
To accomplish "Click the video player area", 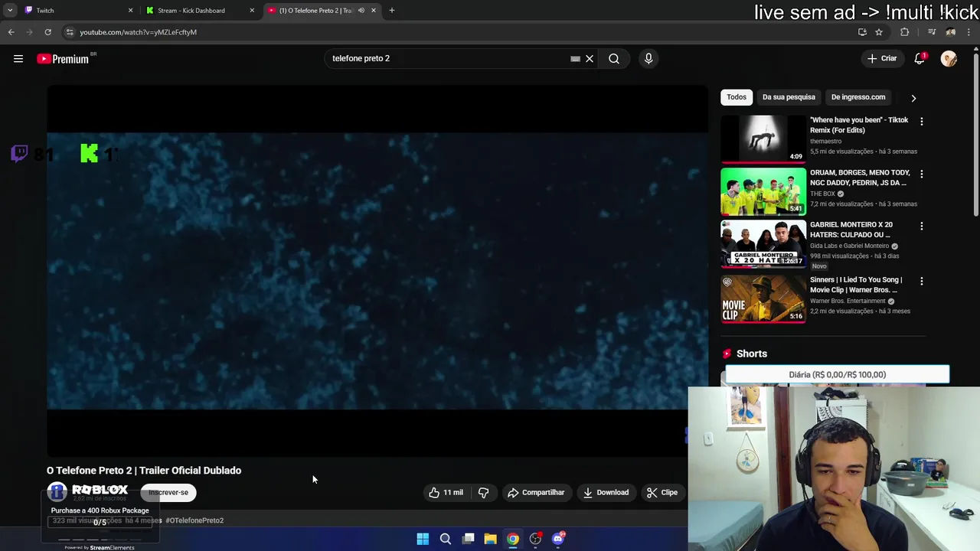I will pos(377,271).
